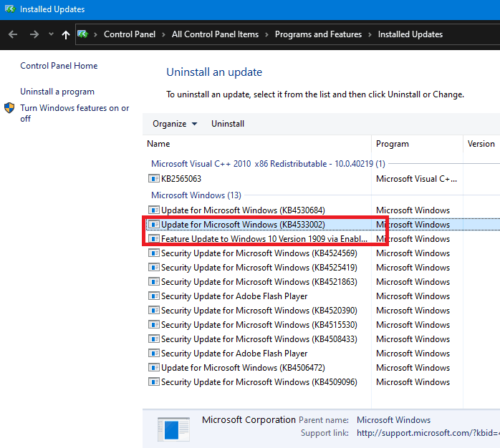The height and width of the screenshot is (448, 500).
Task: Collapse the Microsoft Visual C++ 2010 group header
Action: coord(268,164)
